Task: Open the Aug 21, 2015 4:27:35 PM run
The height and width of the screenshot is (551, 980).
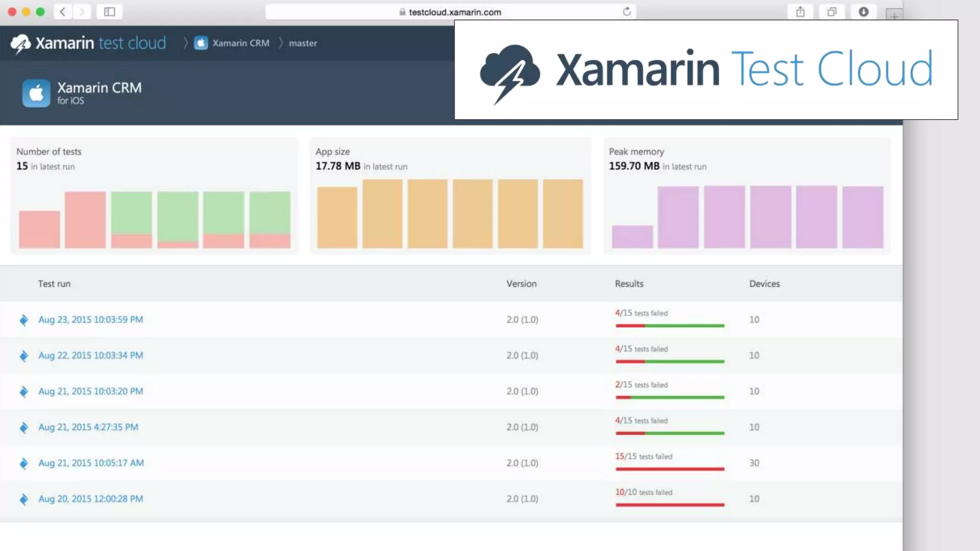Action: tap(88, 427)
